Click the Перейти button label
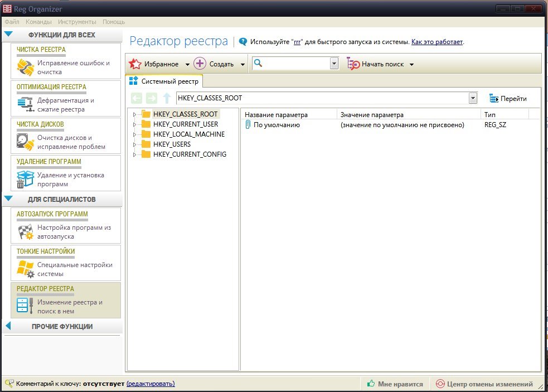The height and width of the screenshot is (392, 548). pyautogui.click(x=513, y=99)
